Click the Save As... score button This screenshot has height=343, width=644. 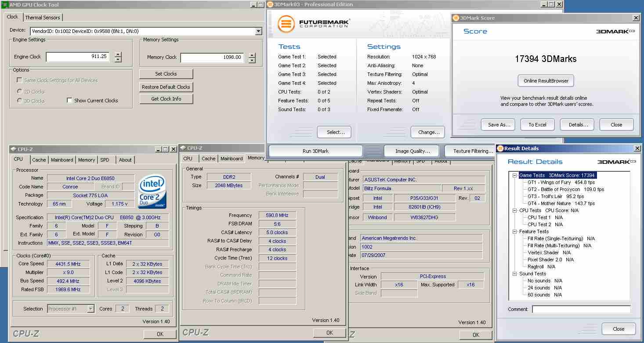(499, 125)
